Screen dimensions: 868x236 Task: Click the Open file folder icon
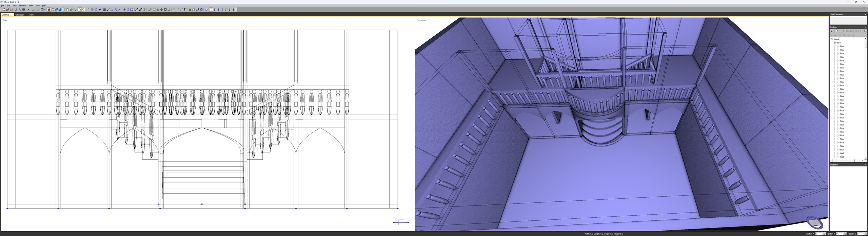coord(7,10)
